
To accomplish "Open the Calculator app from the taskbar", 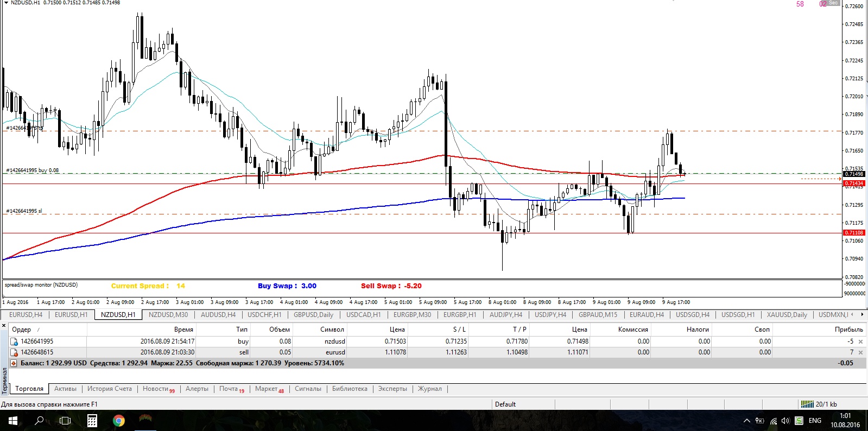I will [x=92, y=421].
